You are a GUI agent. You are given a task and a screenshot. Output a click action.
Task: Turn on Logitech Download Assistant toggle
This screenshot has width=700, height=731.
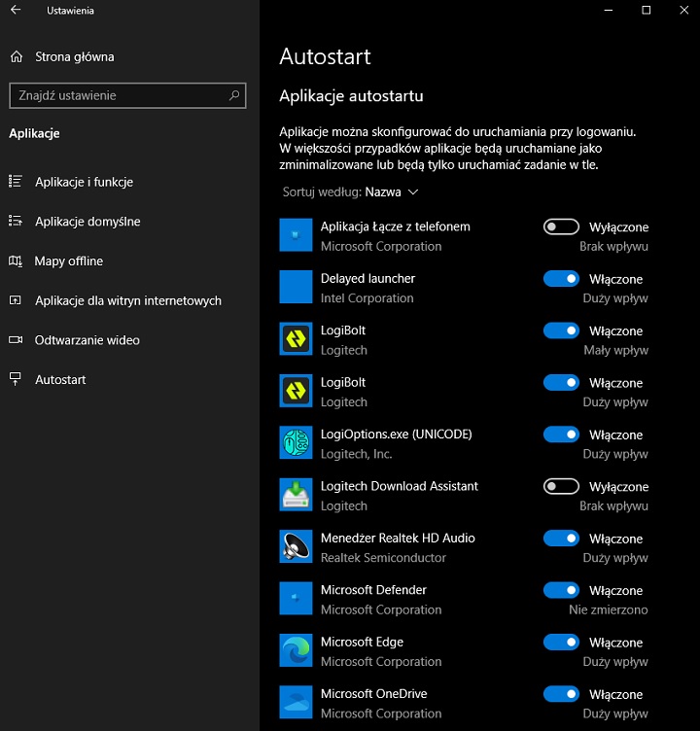pos(561,486)
